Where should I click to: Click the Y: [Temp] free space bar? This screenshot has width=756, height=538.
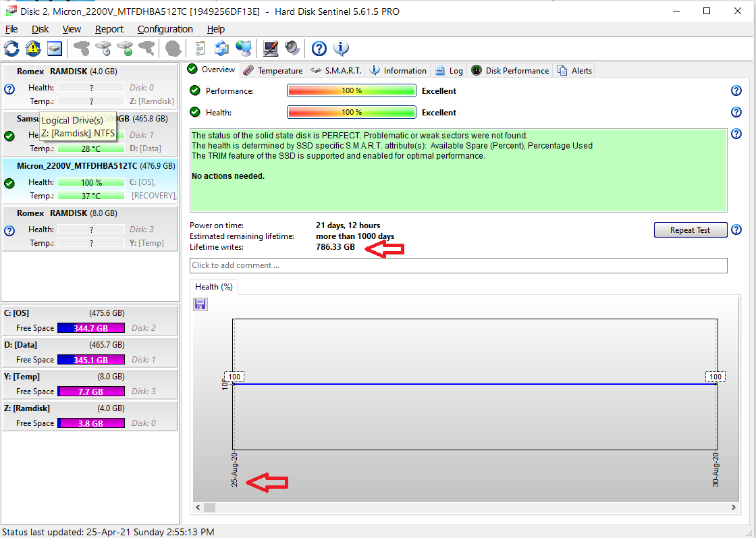coord(91,392)
